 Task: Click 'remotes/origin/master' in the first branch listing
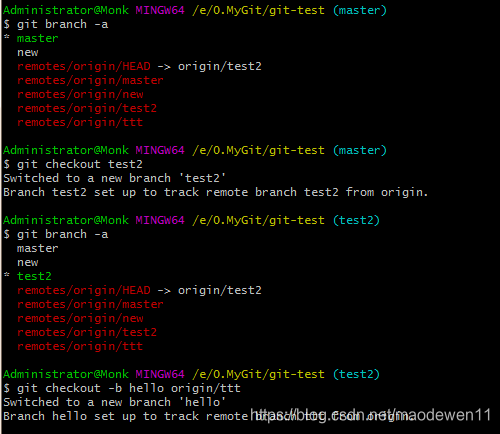click(x=90, y=80)
